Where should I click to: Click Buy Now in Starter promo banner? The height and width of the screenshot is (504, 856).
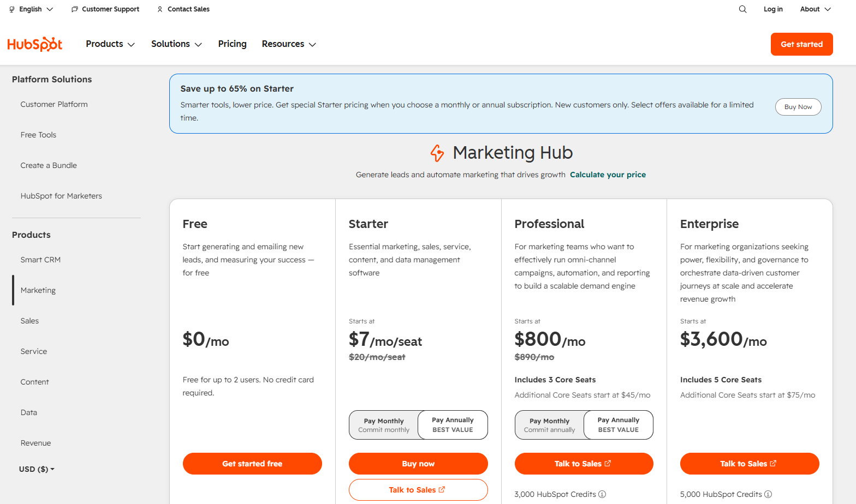pos(798,107)
